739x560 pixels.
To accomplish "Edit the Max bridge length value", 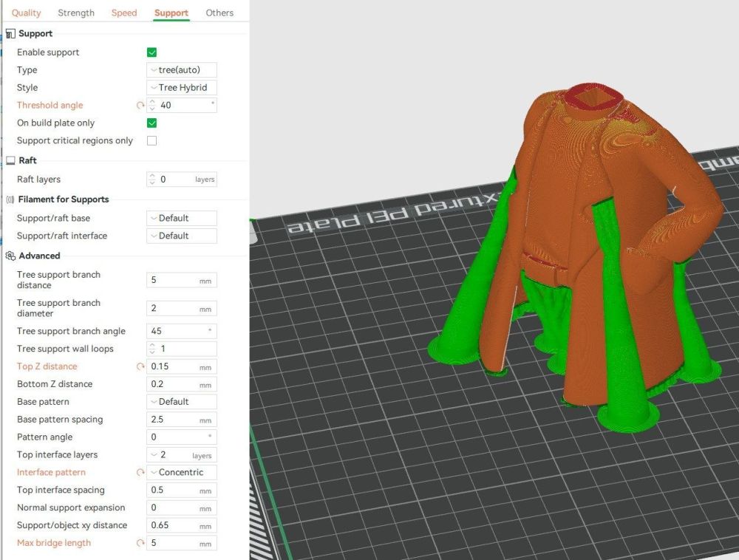I will pos(182,543).
